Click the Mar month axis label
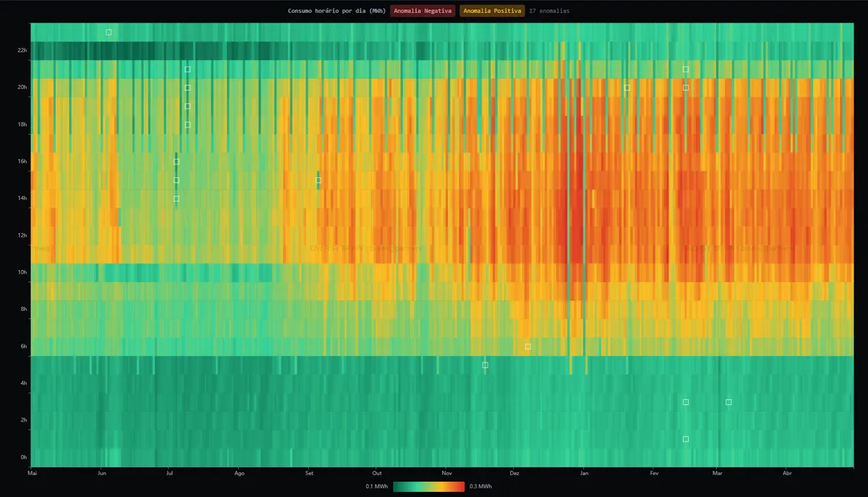This screenshot has width=868, height=497. click(718, 473)
